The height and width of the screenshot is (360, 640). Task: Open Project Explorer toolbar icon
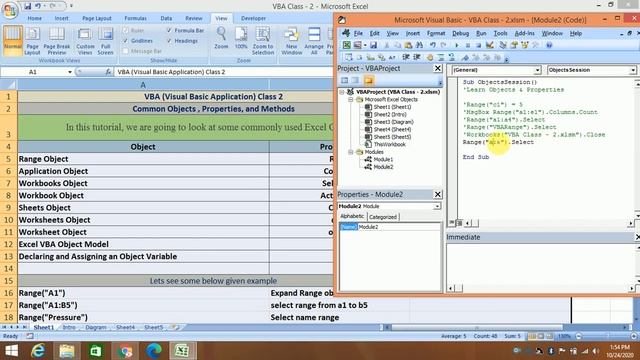tap(503, 45)
